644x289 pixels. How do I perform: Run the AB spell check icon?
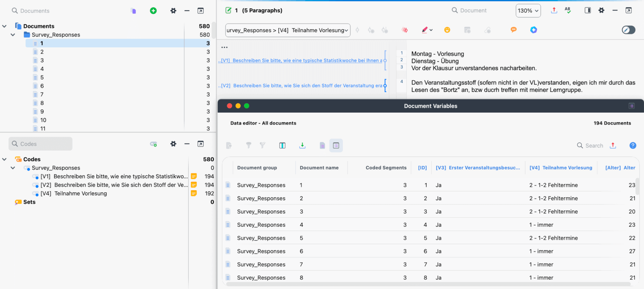click(x=568, y=10)
